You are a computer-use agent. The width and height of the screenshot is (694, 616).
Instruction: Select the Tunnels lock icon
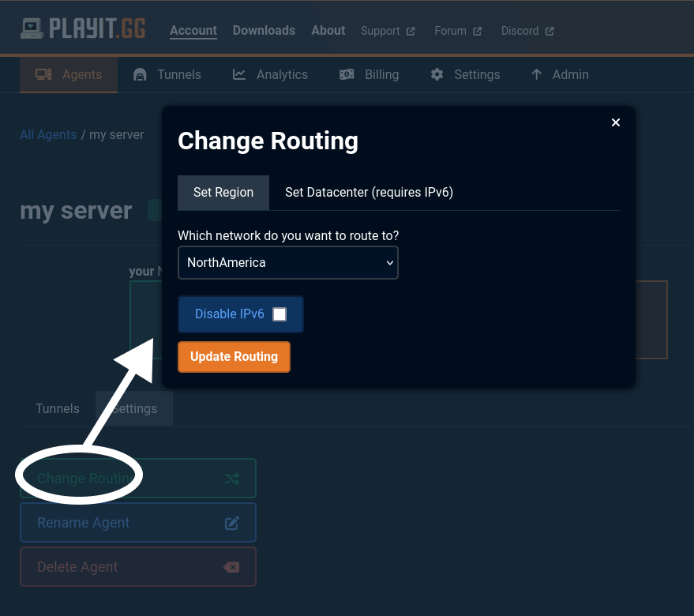(139, 74)
